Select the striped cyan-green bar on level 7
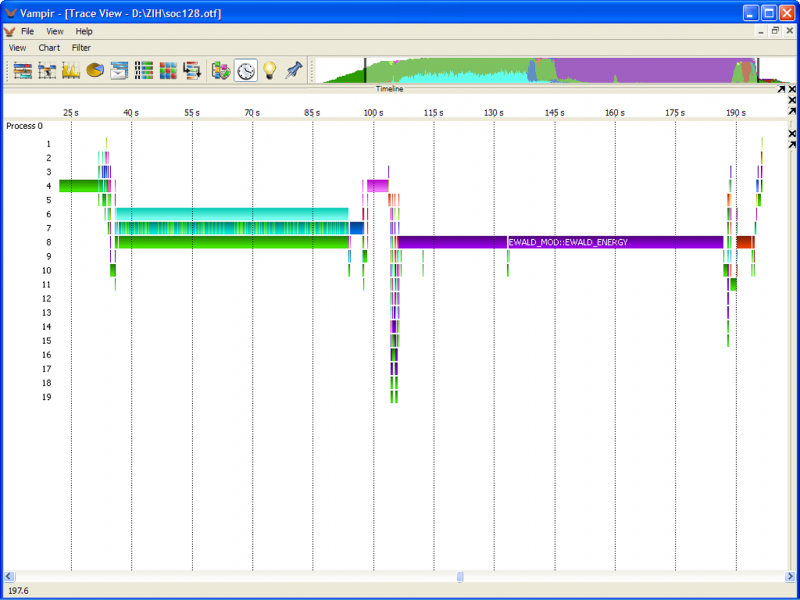 tap(232, 228)
